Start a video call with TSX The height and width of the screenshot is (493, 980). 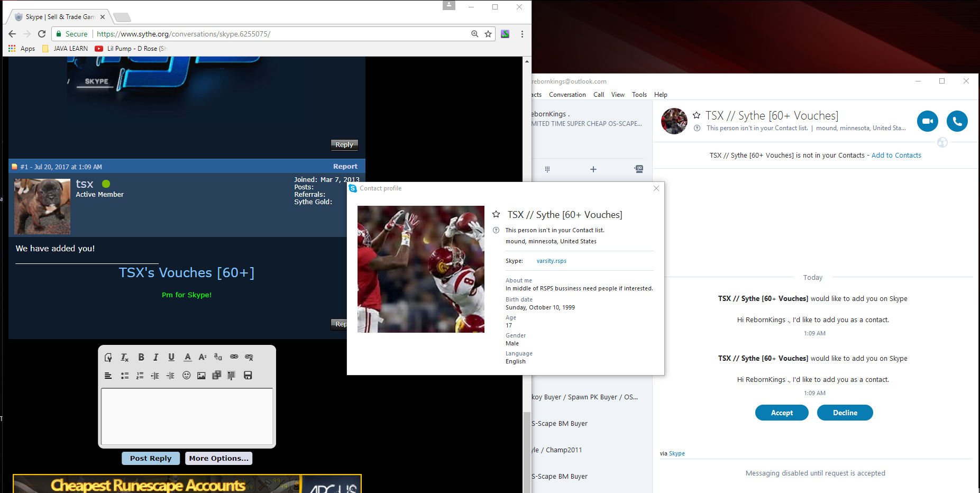928,121
